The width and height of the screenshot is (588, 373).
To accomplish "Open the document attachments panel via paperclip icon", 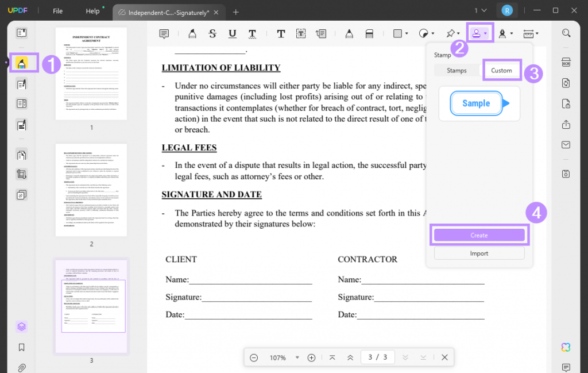I will pyautogui.click(x=21, y=368).
